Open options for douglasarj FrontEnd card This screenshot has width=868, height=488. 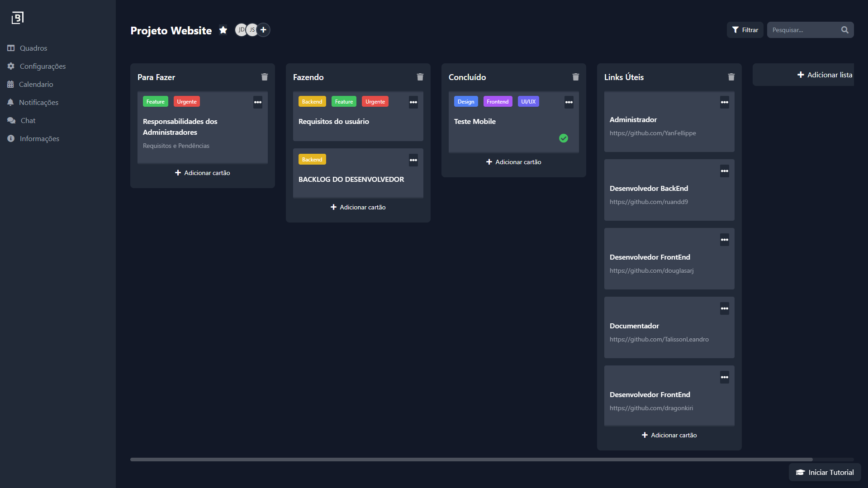coord(725,240)
